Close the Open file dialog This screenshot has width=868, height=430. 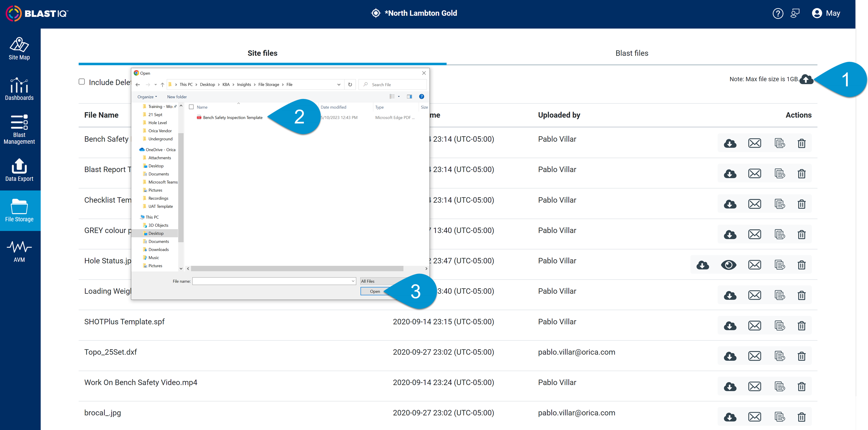(x=424, y=73)
